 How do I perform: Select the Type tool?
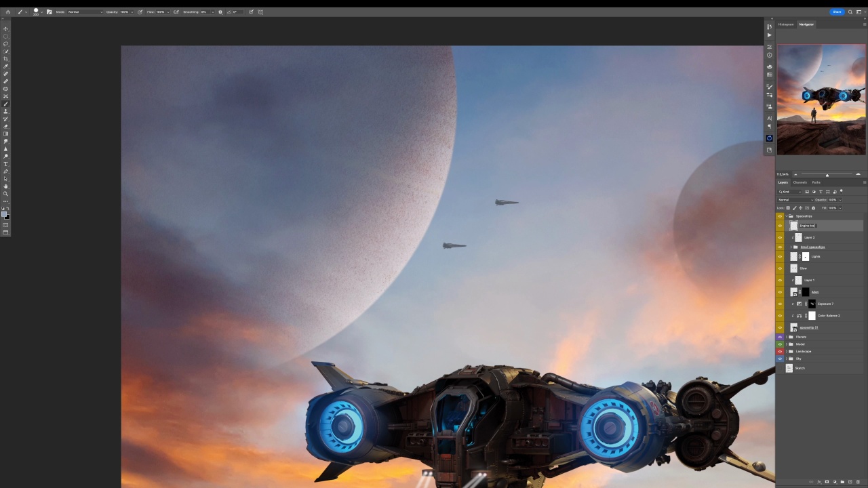(x=5, y=164)
